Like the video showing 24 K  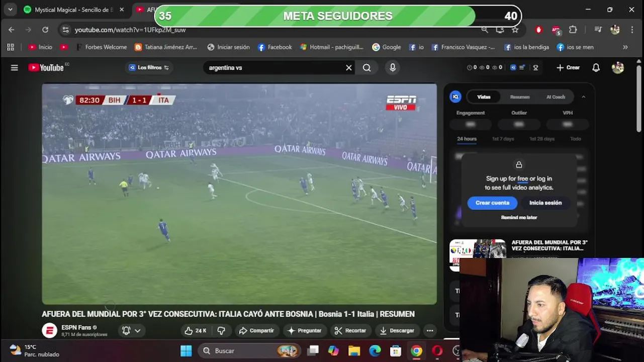195,330
